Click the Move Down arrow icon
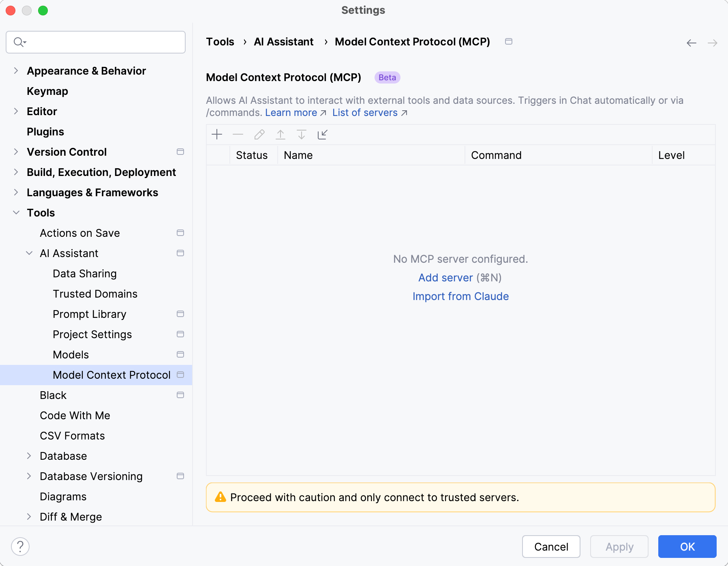 coord(302,135)
